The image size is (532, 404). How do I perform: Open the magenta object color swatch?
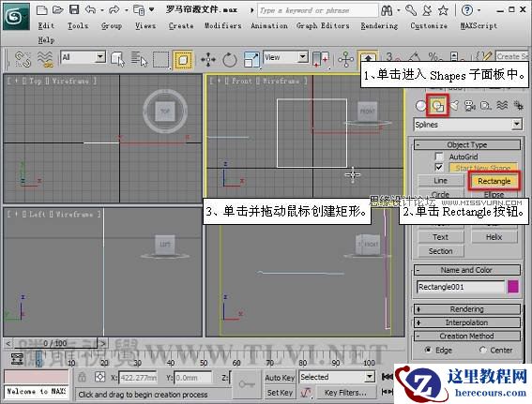point(513,287)
